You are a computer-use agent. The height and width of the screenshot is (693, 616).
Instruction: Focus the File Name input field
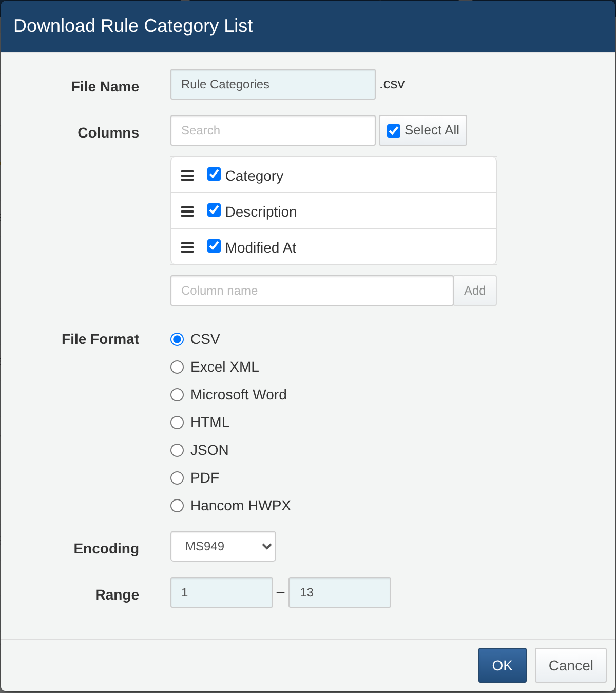pos(273,84)
